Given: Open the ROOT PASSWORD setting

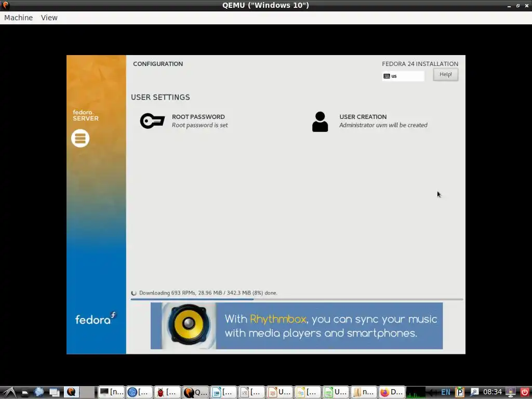Looking at the screenshot, I should click(184, 121).
